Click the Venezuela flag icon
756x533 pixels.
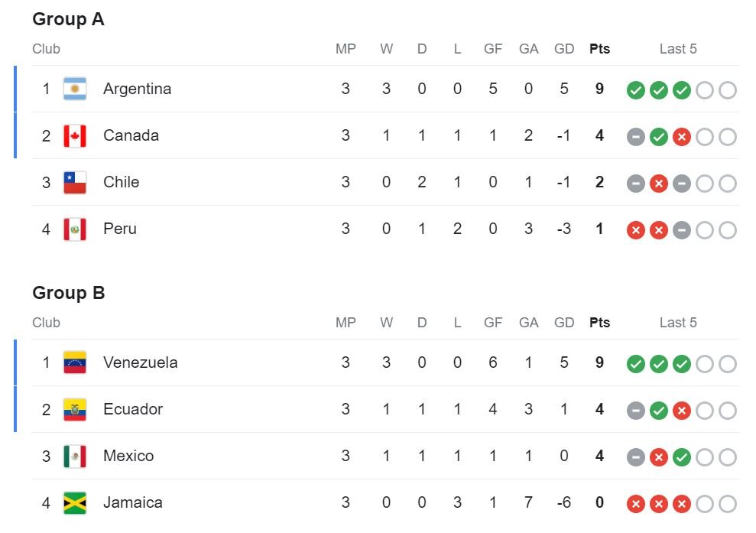point(75,362)
